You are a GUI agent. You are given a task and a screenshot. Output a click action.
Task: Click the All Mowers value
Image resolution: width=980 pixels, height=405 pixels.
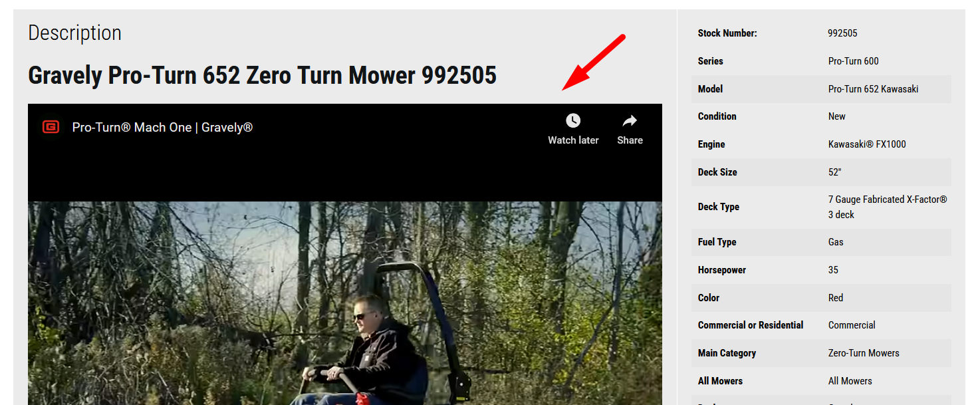850,381
